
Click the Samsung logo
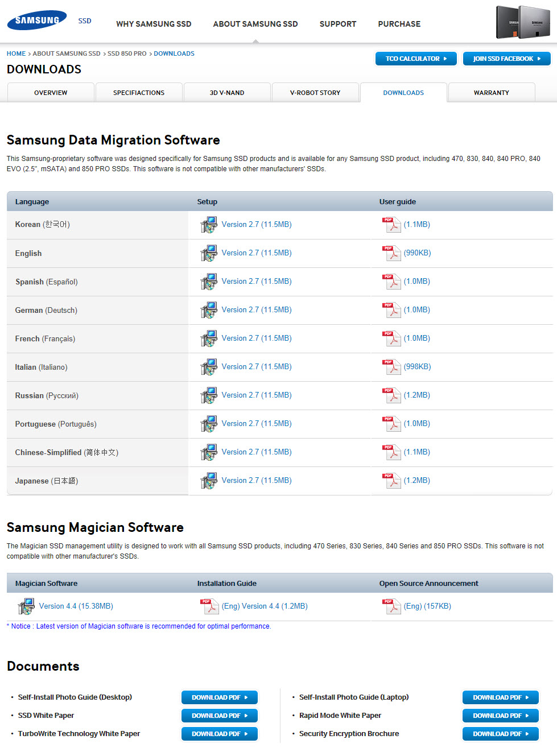[x=37, y=20]
